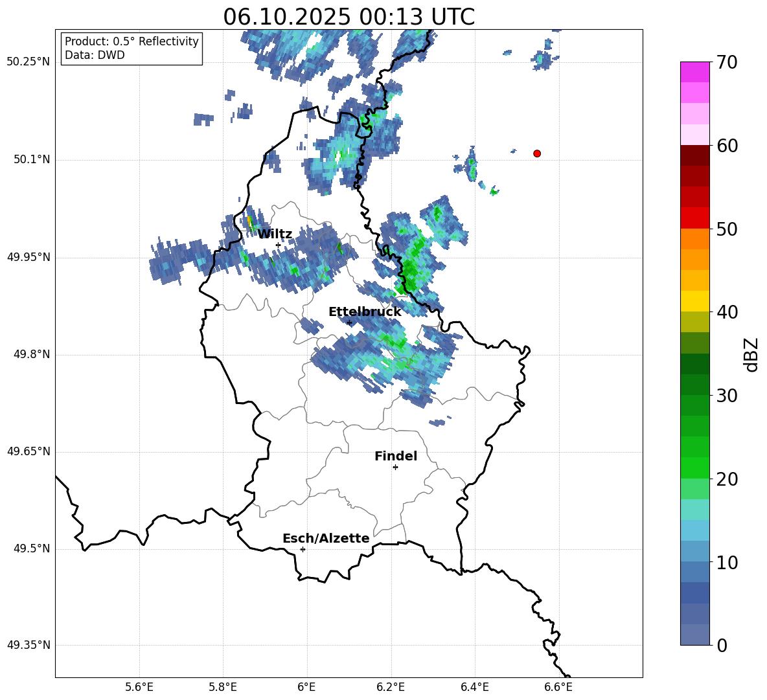Click the dark red colorbar segment below 60
Viewport: 767px width, 700px height.
point(695,155)
